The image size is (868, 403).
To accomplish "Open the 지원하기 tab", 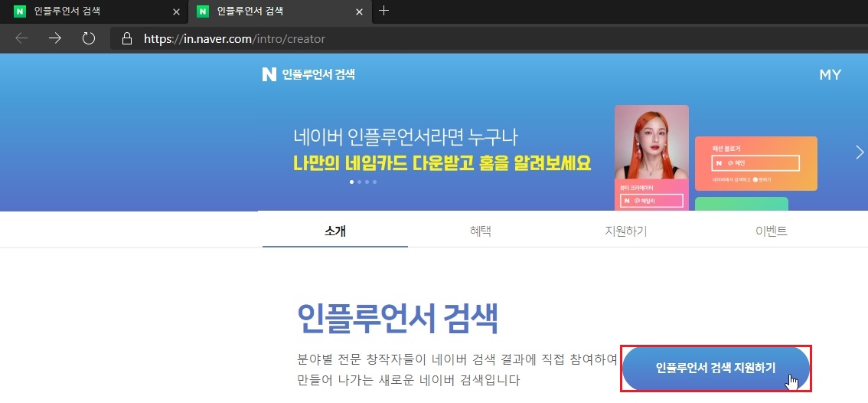I will pyautogui.click(x=626, y=231).
